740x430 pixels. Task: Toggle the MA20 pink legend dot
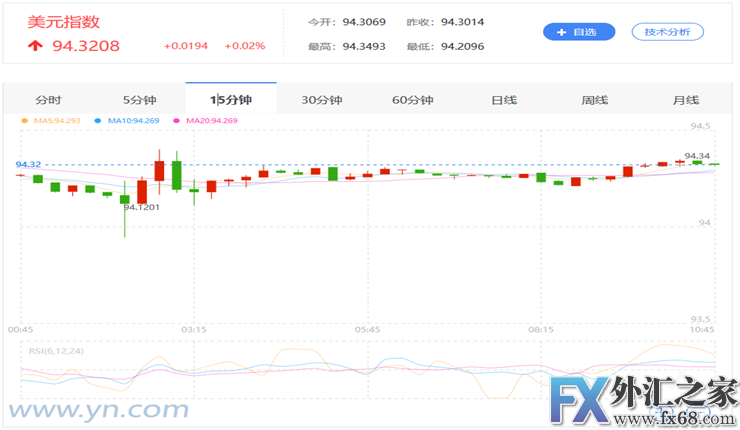point(177,121)
